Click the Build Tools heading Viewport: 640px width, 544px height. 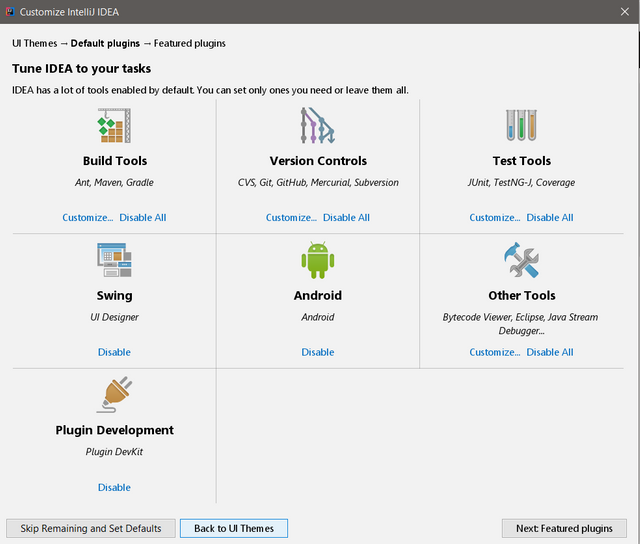(x=115, y=161)
